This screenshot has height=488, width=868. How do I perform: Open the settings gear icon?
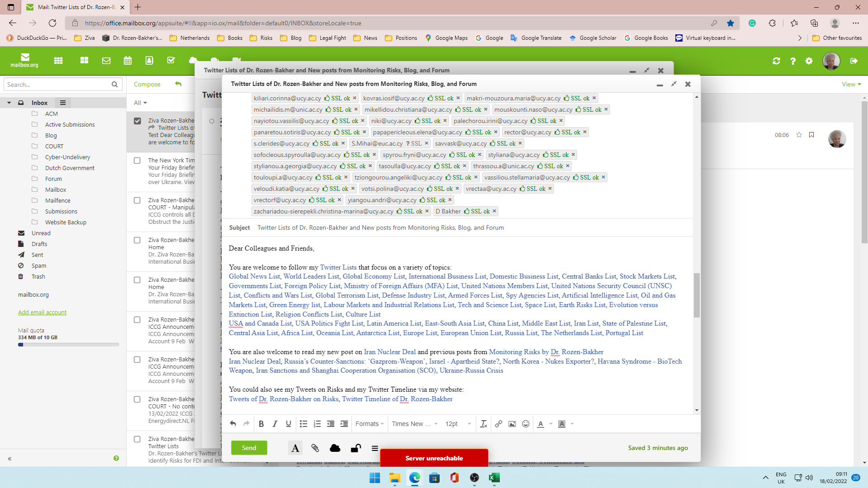click(809, 61)
